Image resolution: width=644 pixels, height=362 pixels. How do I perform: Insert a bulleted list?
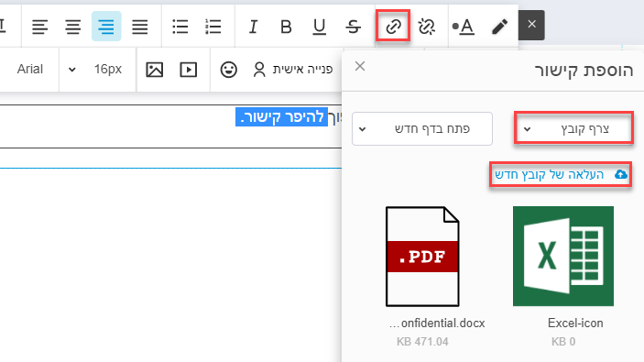point(180,27)
